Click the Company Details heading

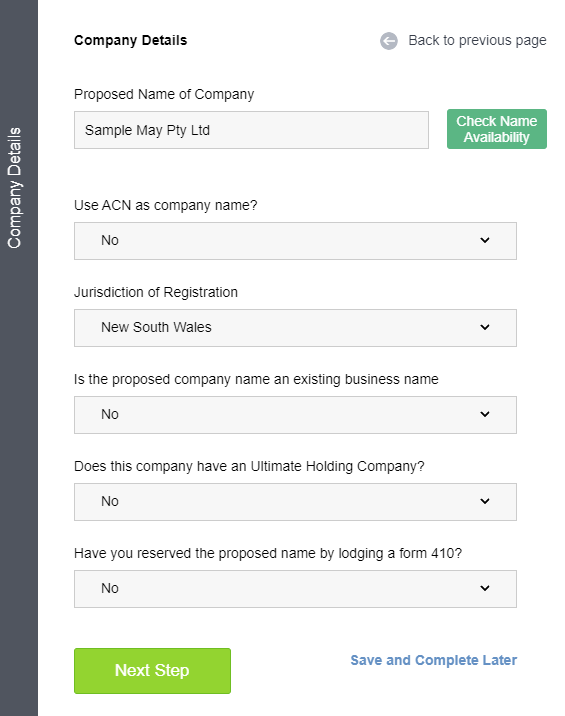[131, 40]
